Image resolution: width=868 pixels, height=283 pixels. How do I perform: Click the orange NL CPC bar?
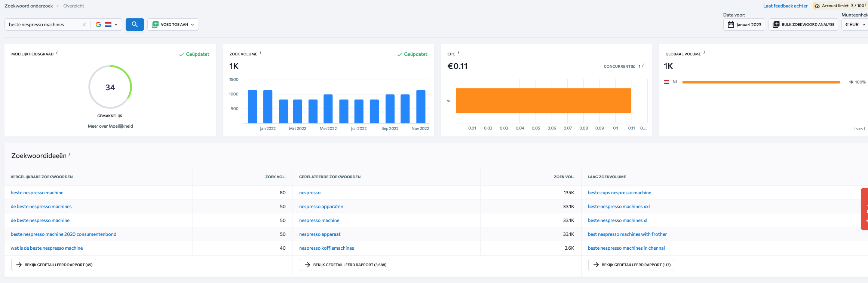[543, 101]
